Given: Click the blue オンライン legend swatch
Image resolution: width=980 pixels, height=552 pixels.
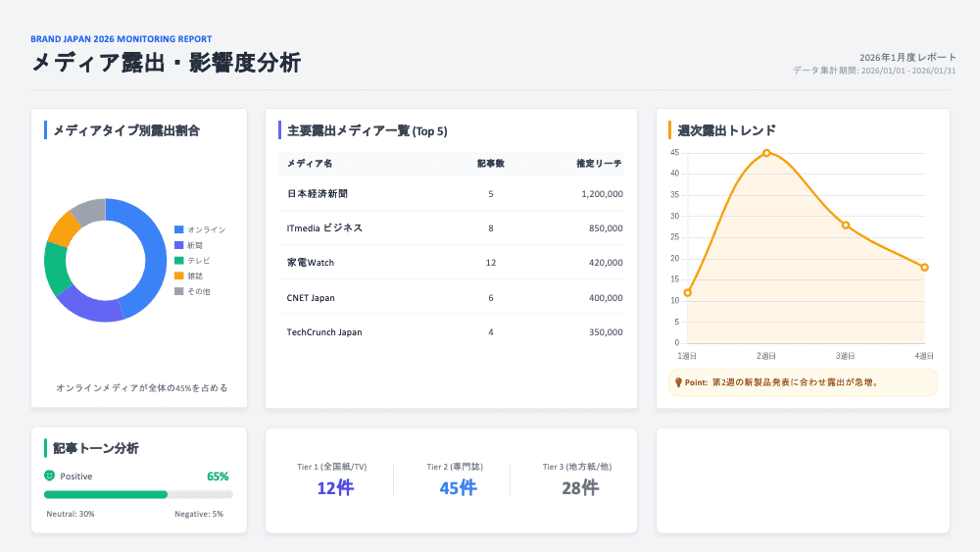Looking at the screenshot, I should click(178, 229).
